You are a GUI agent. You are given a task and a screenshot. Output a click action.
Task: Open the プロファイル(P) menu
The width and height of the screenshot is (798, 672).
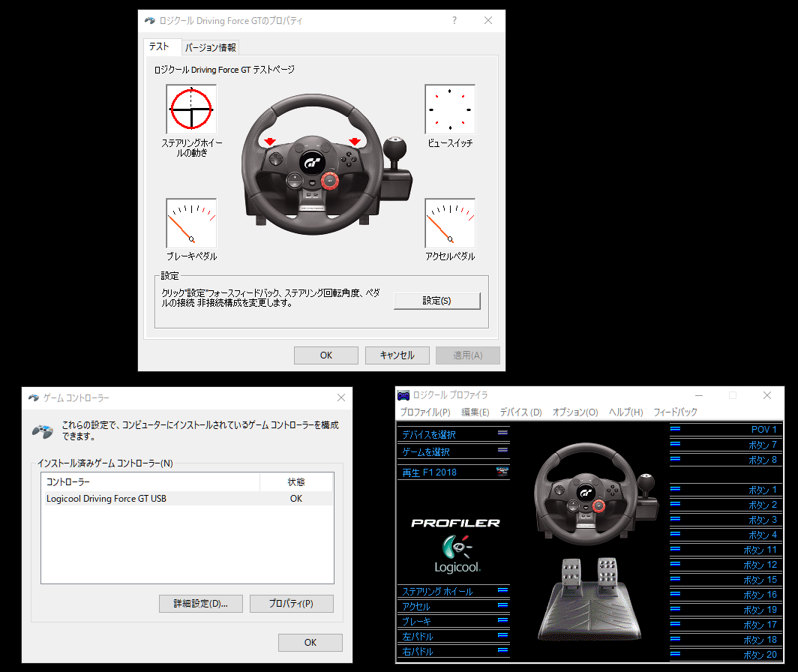pyautogui.click(x=425, y=412)
